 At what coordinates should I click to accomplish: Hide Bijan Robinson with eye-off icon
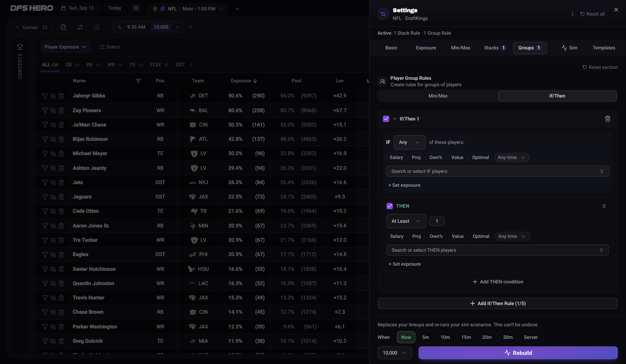click(53, 139)
